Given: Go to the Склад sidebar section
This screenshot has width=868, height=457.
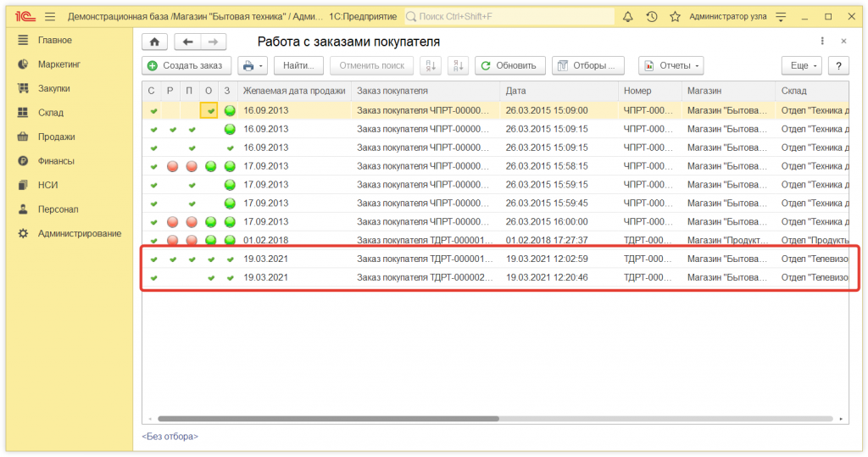Looking at the screenshot, I should click(x=50, y=113).
